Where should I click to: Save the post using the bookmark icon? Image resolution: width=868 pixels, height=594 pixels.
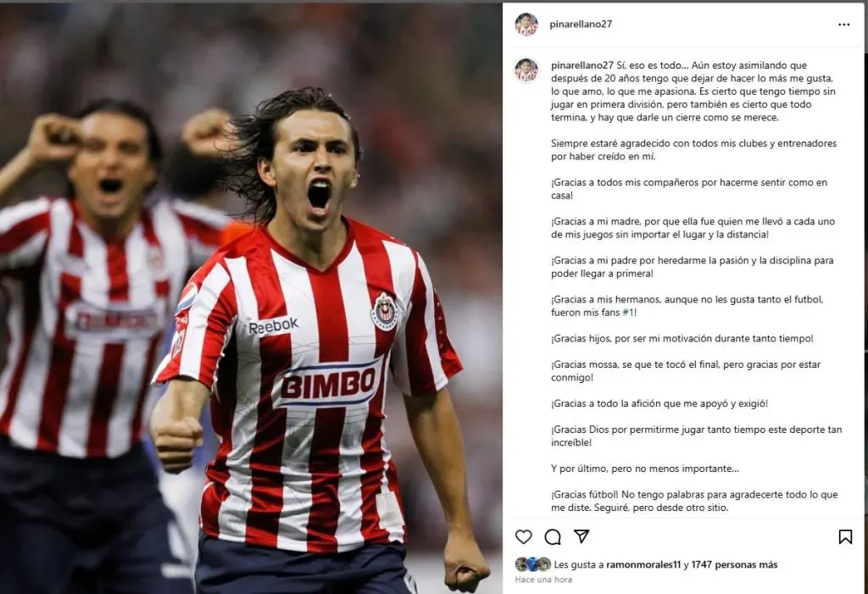click(x=845, y=536)
